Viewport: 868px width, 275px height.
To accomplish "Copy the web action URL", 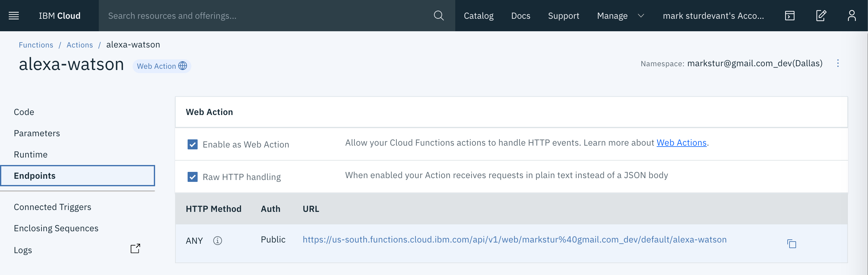I will click(x=791, y=244).
